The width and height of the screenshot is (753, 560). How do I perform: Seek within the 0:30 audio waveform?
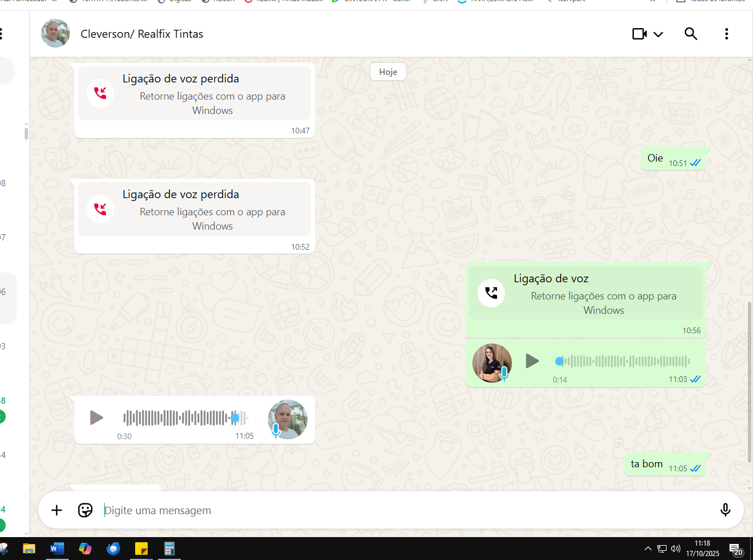(x=184, y=418)
